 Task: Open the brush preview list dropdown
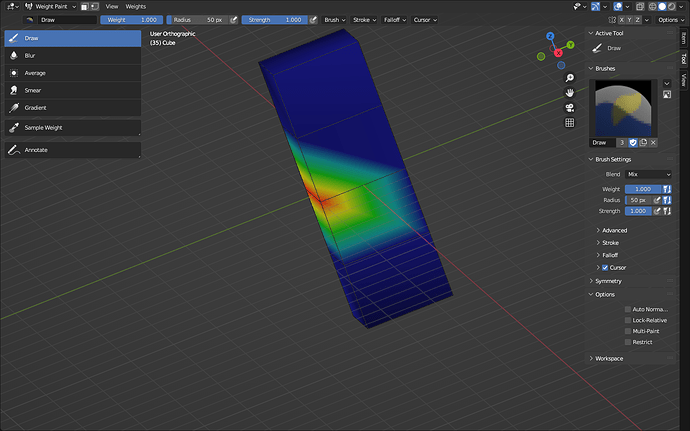(667, 83)
